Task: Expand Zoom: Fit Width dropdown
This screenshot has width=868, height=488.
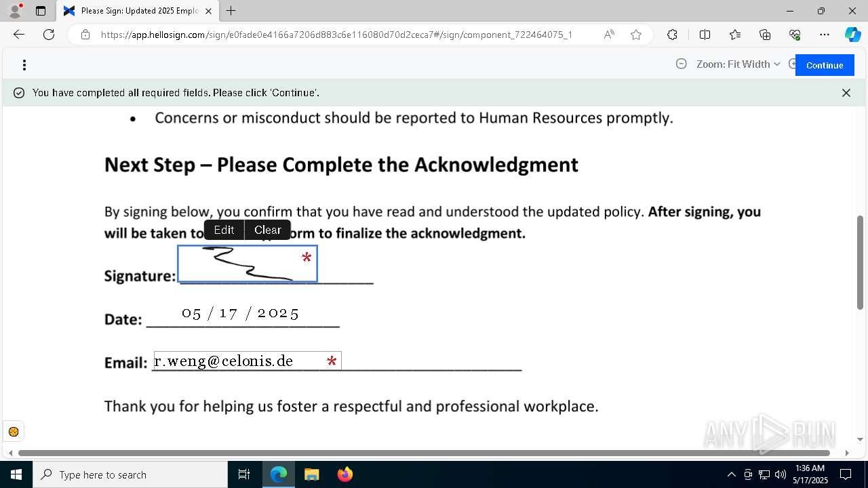Action: 738,64
